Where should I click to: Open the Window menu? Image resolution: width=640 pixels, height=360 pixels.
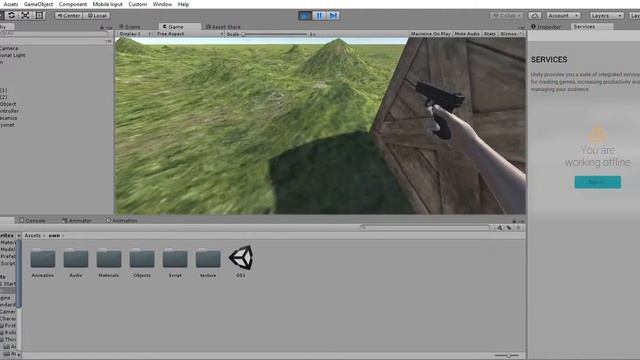pyautogui.click(x=162, y=4)
